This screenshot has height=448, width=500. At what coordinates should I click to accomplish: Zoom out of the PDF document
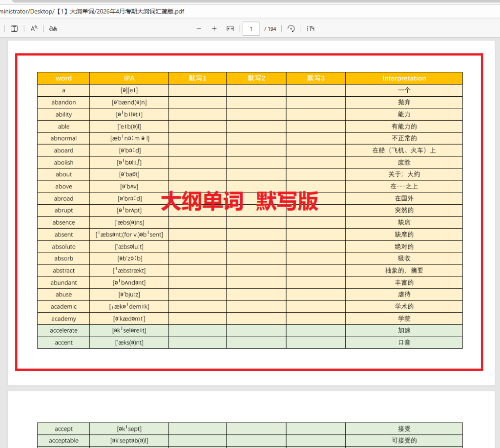[x=199, y=29]
